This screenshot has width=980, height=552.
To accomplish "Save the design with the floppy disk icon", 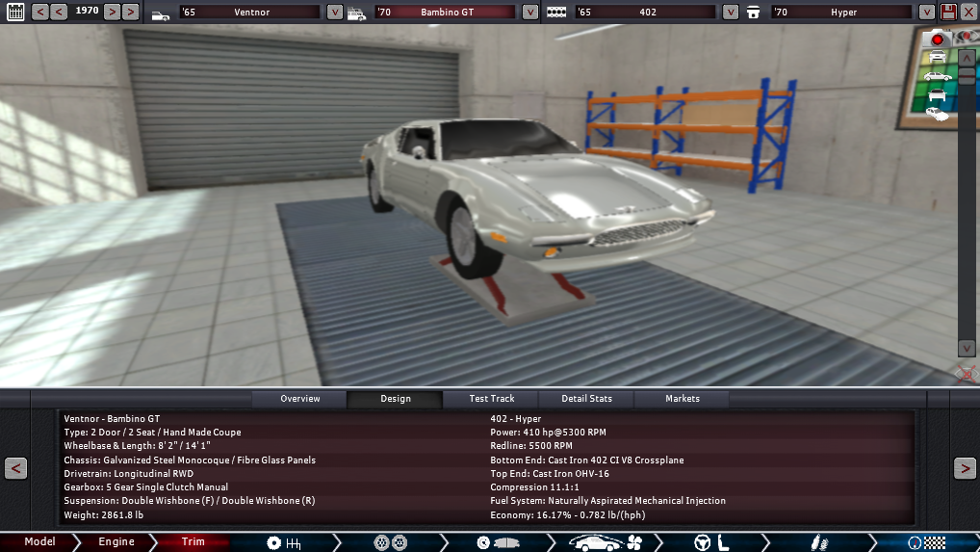I will coord(948,13).
